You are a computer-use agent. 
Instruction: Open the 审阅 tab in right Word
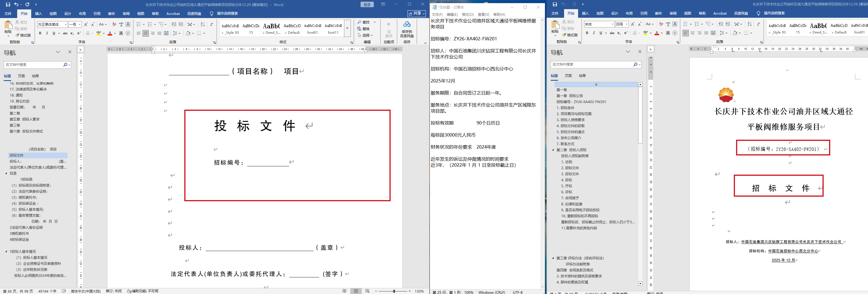tap(673, 13)
